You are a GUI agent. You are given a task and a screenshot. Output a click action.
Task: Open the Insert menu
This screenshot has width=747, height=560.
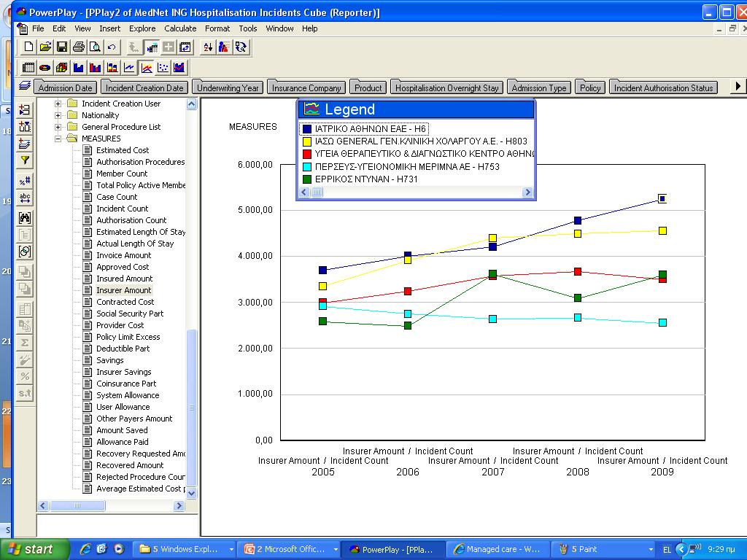(x=109, y=28)
